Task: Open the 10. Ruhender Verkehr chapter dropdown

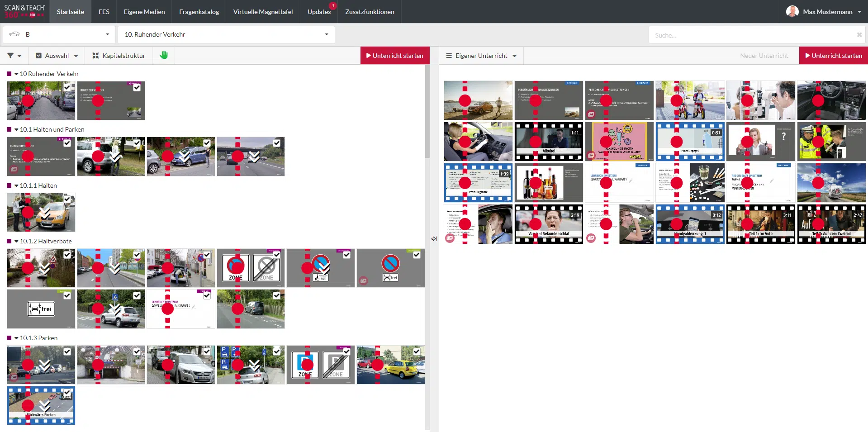Action: point(226,34)
